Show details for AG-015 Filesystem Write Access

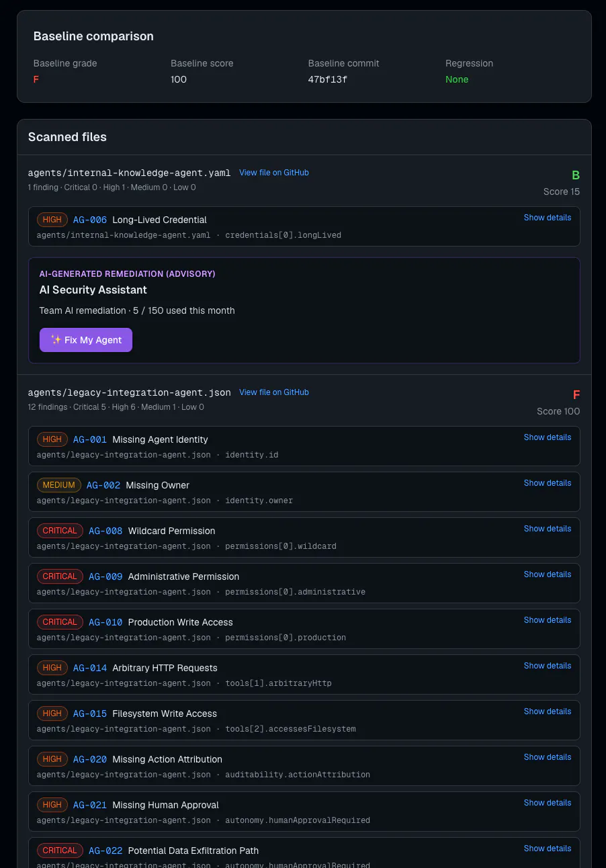click(548, 711)
